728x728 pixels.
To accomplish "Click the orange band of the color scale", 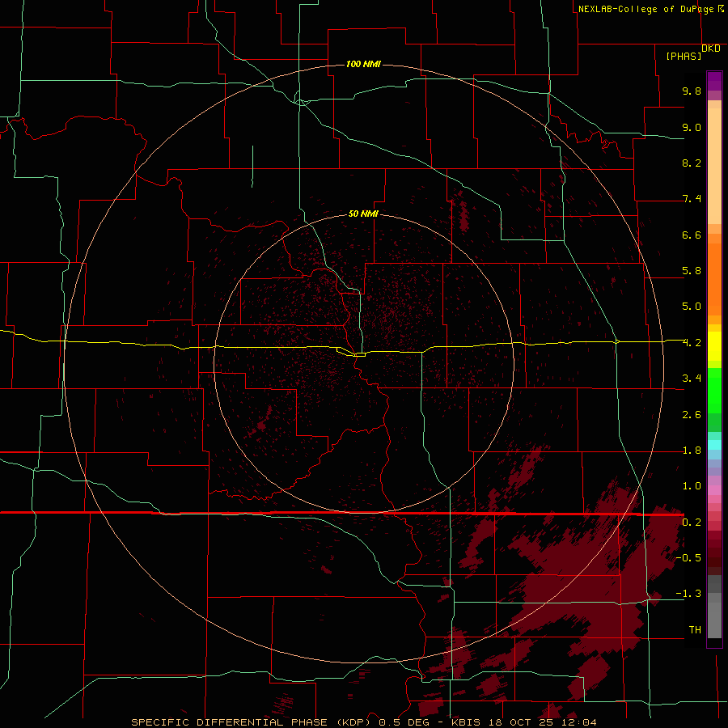I will point(714,278).
